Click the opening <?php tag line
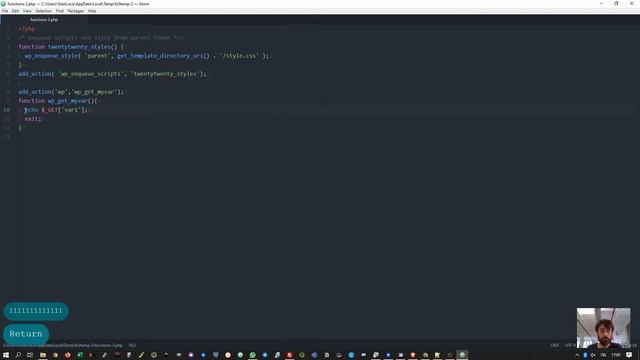640x360 pixels. (27, 29)
